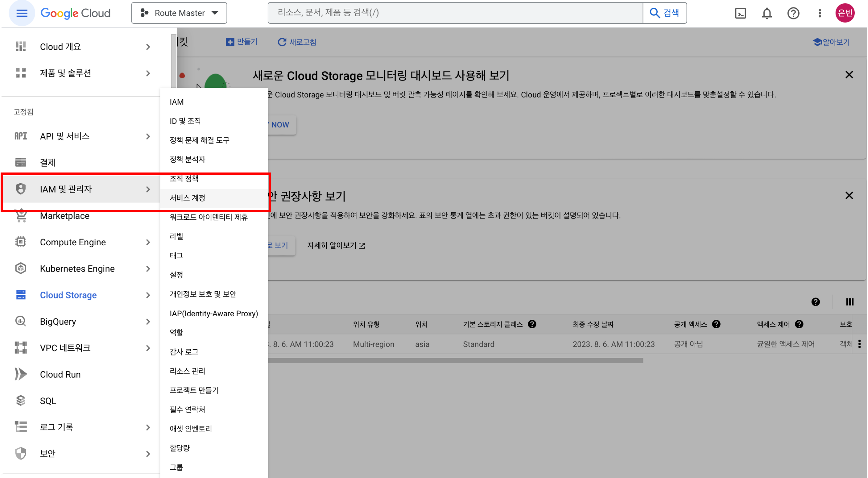
Task: Select 역할 in the IAM submenu
Action: click(176, 332)
